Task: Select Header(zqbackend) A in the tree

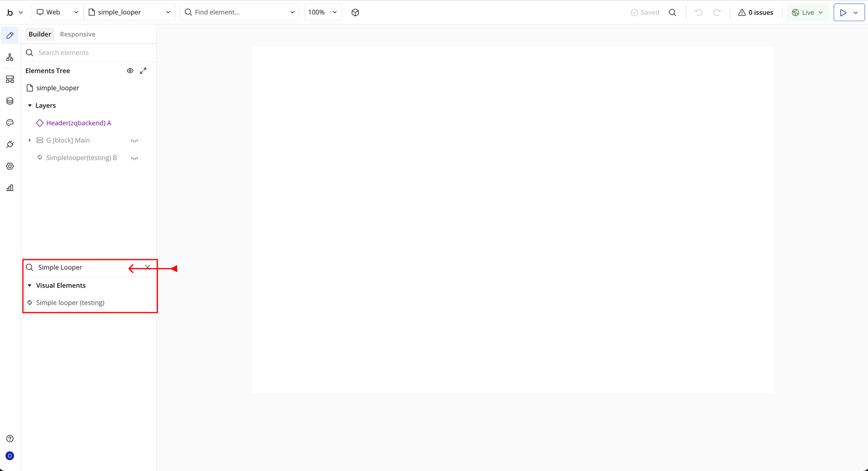Action: click(78, 123)
